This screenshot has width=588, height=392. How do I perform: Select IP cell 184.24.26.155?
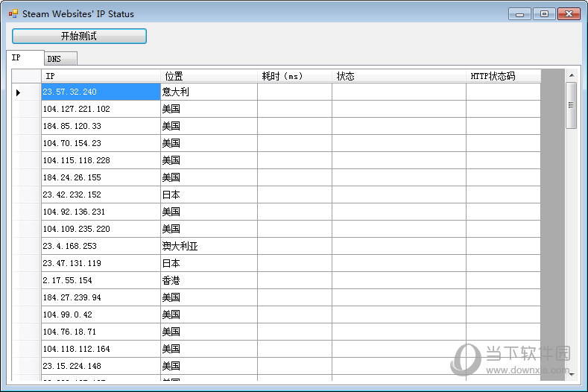point(101,177)
